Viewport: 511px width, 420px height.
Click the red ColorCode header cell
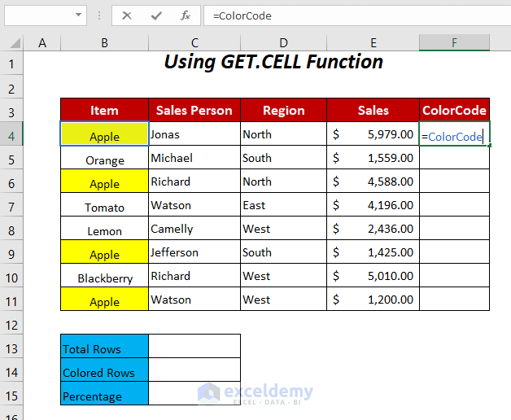454,111
